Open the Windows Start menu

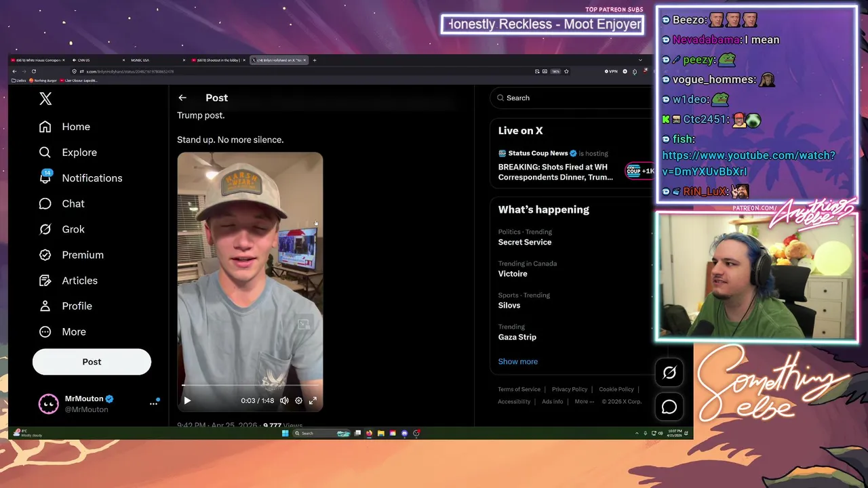point(285,433)
